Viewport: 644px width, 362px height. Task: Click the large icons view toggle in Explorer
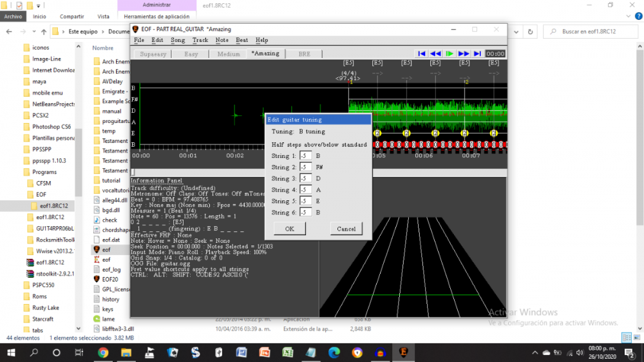tap(636, 338)
